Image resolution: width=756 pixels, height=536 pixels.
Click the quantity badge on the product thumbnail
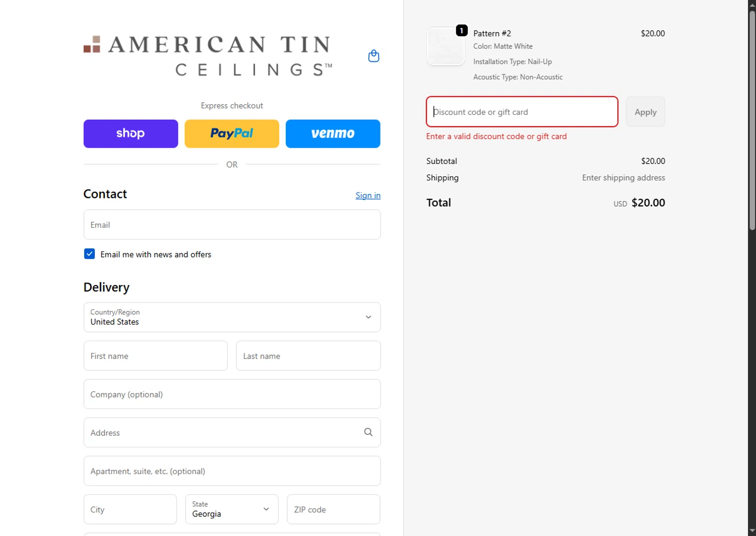tap(462, 31)
